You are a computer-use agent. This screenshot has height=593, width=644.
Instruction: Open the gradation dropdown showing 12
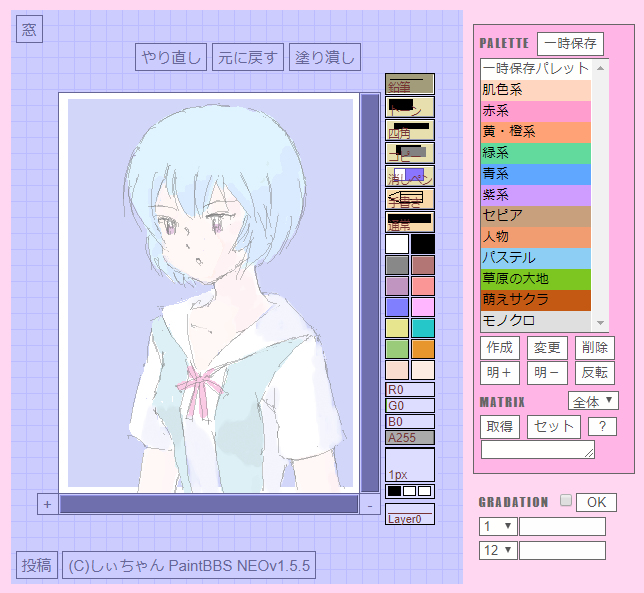coord(498,550)
